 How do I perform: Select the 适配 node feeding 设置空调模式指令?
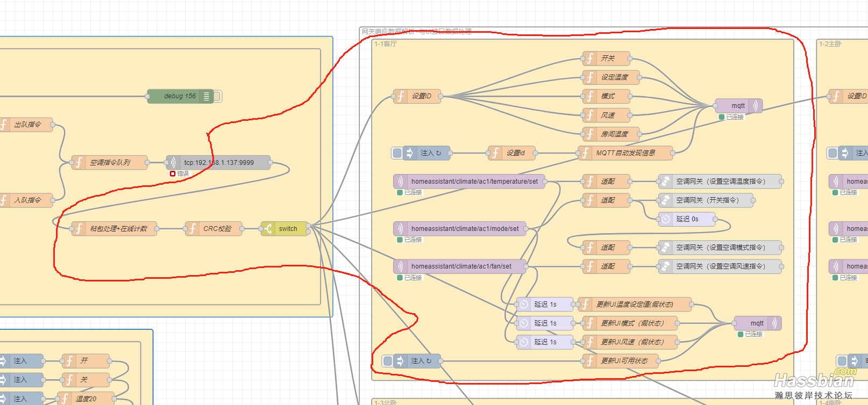click(607, 248)
